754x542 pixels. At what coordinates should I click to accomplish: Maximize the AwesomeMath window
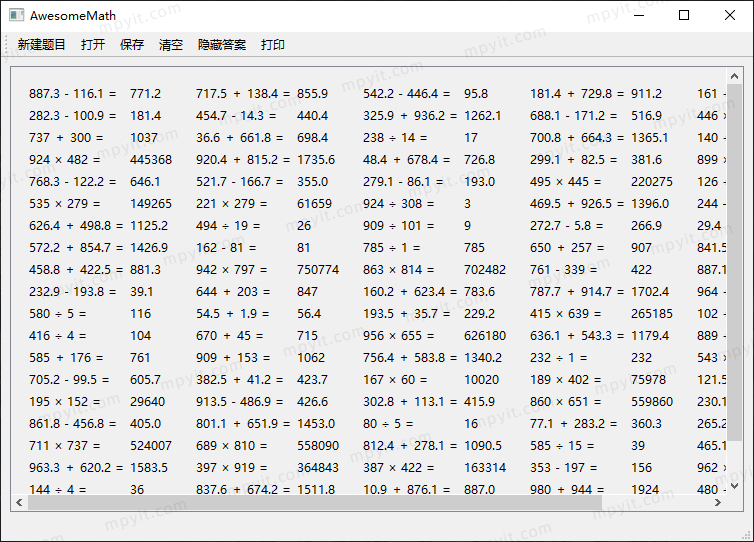point(684,15)
